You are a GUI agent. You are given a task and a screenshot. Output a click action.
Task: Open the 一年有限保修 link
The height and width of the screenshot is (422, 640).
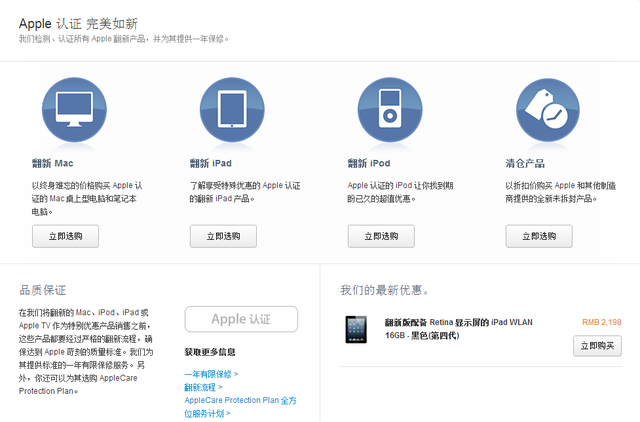211,374
